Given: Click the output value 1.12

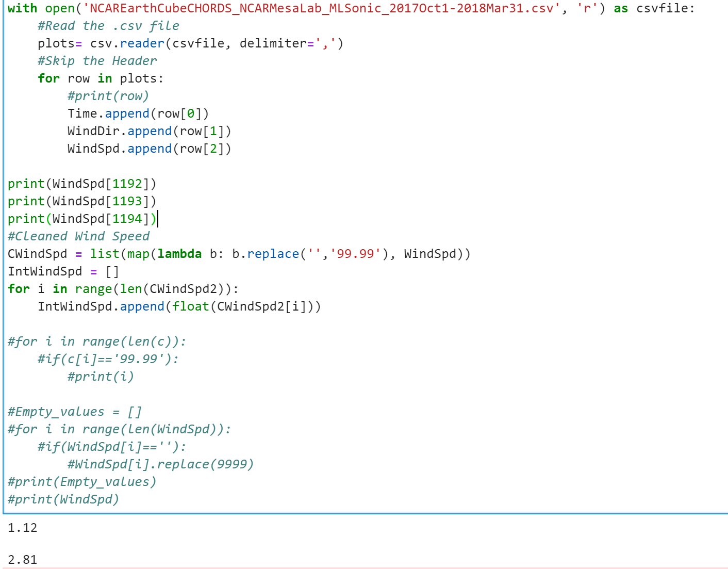Looking at the screenshot, I should click(x=23, y=528).
